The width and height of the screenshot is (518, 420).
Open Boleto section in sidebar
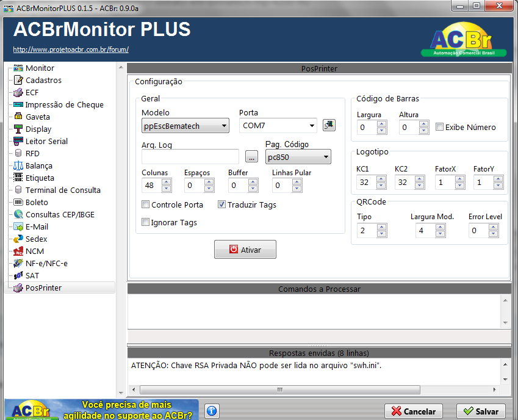point(37,203)
